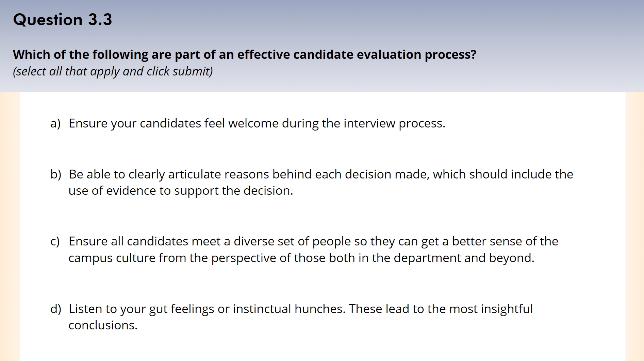Click the 'd)' option letter
The image size is (644, 361).
(x=56, y=309)
